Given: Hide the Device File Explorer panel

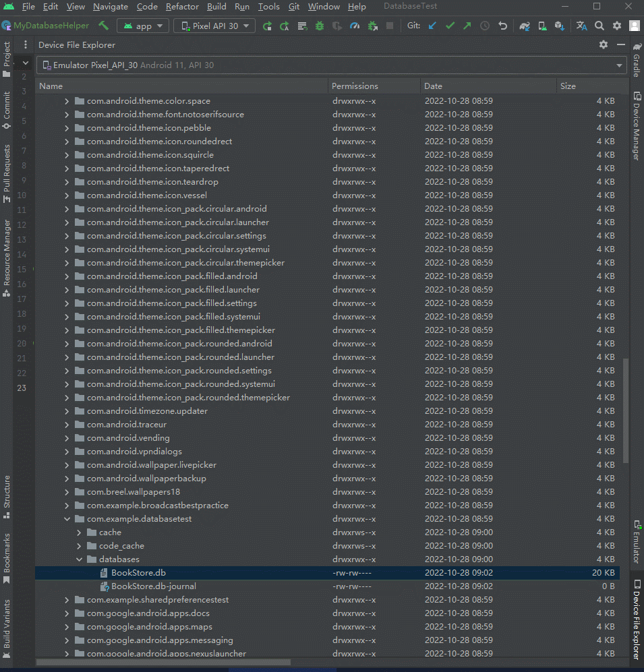Looking at the screenshot, I should click(x=621, y=44).
